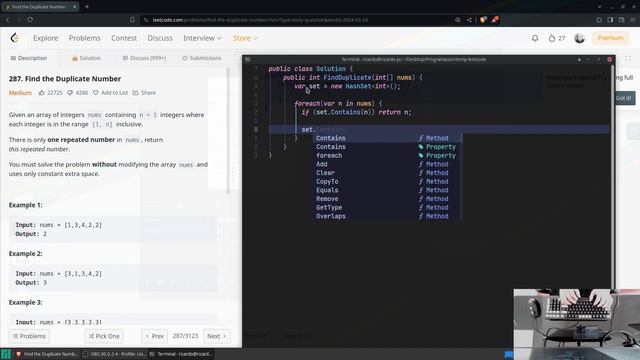This screenshot has width=640, height=360.
Task: Click the keep-above arrow in terminal titlebar
Action: 579,60
